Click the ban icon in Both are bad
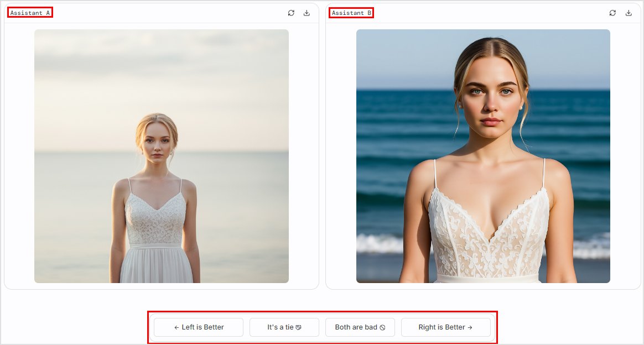 coord(382,327)
